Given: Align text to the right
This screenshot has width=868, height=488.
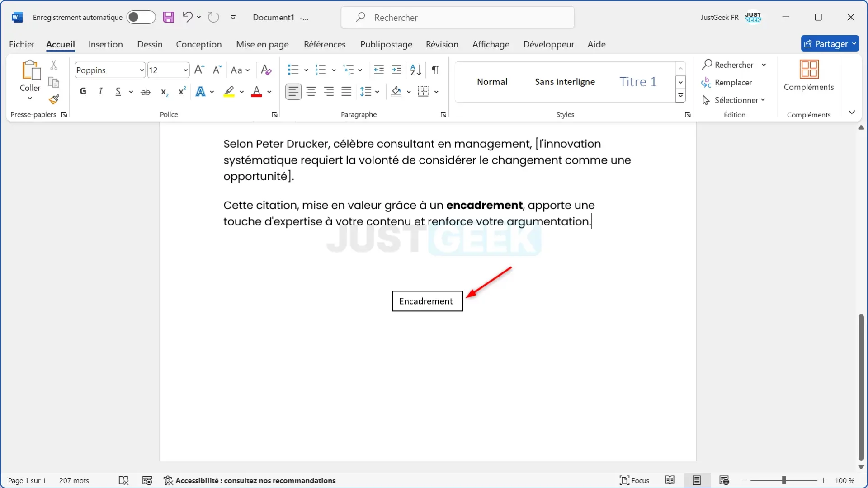Looking at the screenshot, I should pyautogui.click(x=329, y=92).
